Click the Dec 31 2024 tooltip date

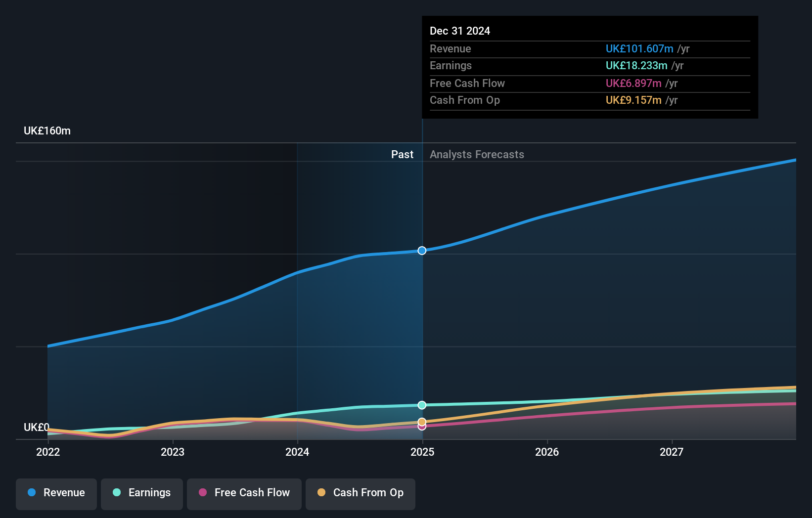(460, 31)
